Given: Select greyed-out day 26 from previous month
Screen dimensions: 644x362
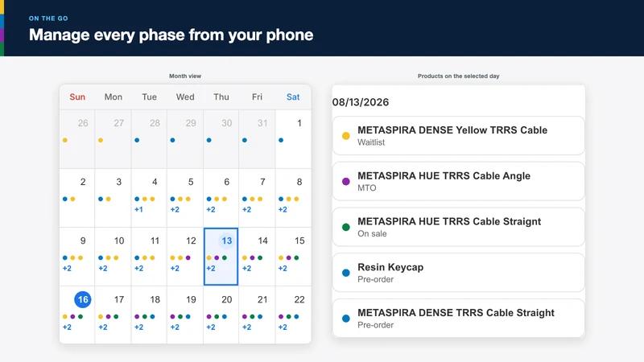Looking at the screenshot, I should click(x=77, y=138).
